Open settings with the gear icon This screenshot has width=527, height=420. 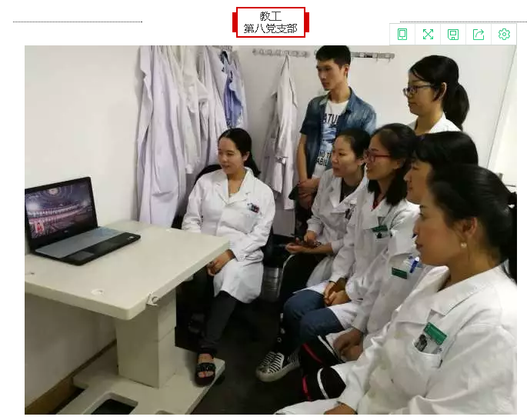click(x=504, y=35)
